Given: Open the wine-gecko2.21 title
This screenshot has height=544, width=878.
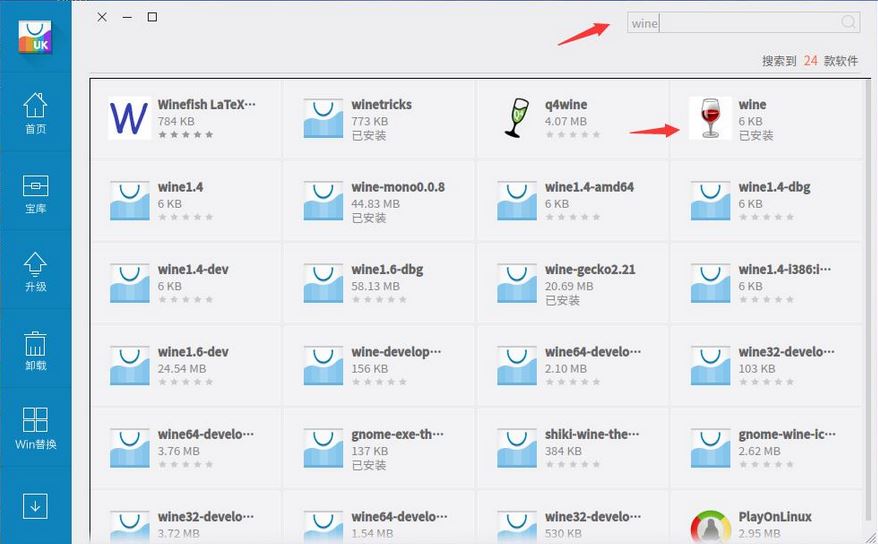Looking at the screenshot, I should (590, 270).
